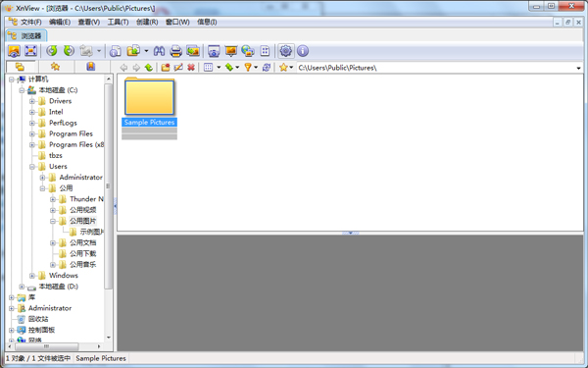Switch to the favorites star tab
The width and height of the screenshot is (588, 368).
[x=56, y=67]
